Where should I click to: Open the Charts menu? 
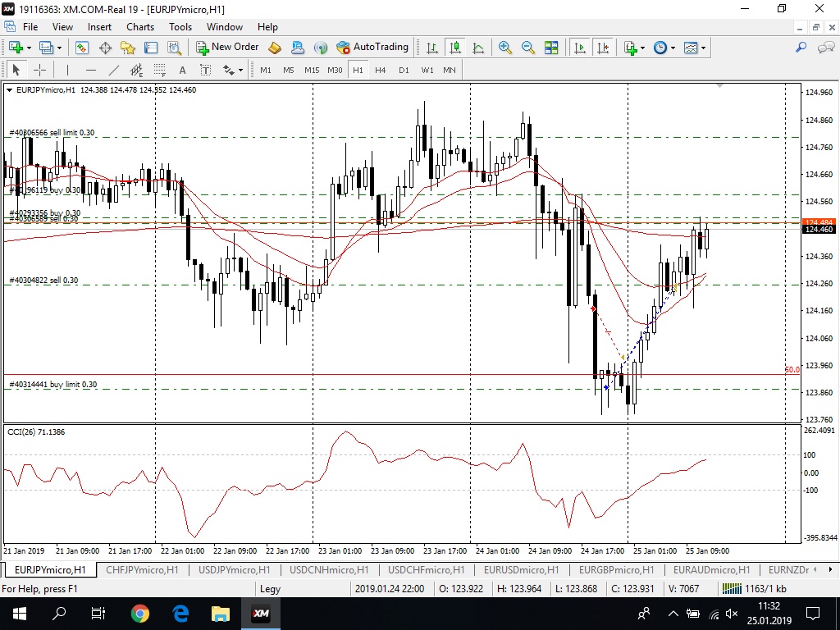[x=140, y=27]
